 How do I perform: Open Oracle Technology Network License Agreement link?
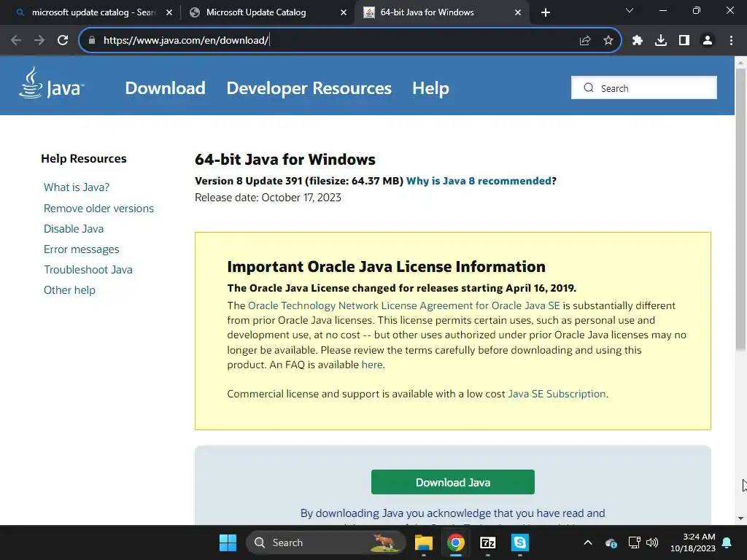tap(404, 306)
